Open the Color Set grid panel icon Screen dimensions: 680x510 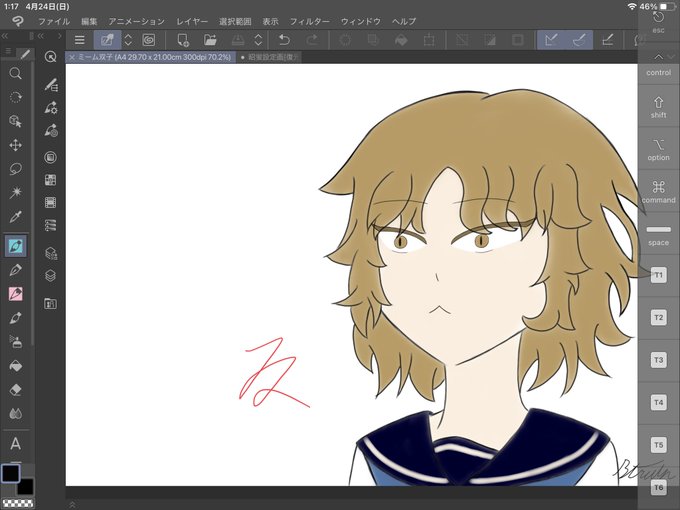[51, 180]
